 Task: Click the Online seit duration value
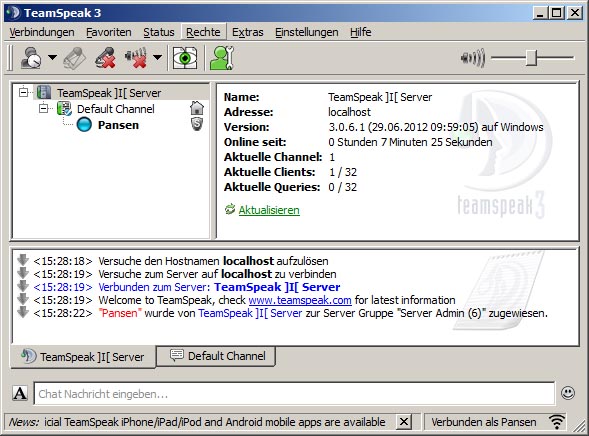[x=410, y=142]
